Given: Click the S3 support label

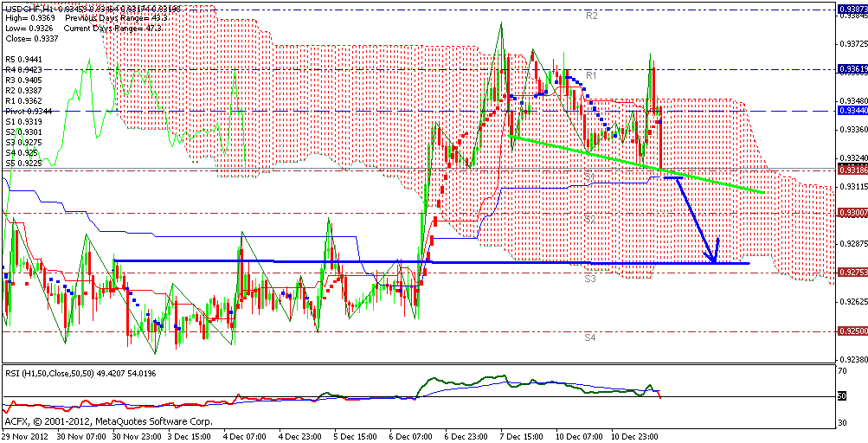Looking at the screenshot, I should click(x=589, y=279).
